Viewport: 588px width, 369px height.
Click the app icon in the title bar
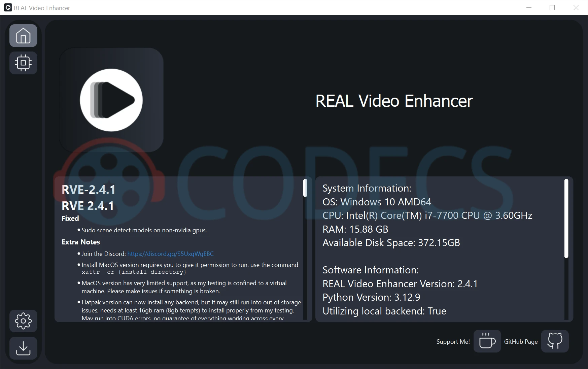[8, 8]
